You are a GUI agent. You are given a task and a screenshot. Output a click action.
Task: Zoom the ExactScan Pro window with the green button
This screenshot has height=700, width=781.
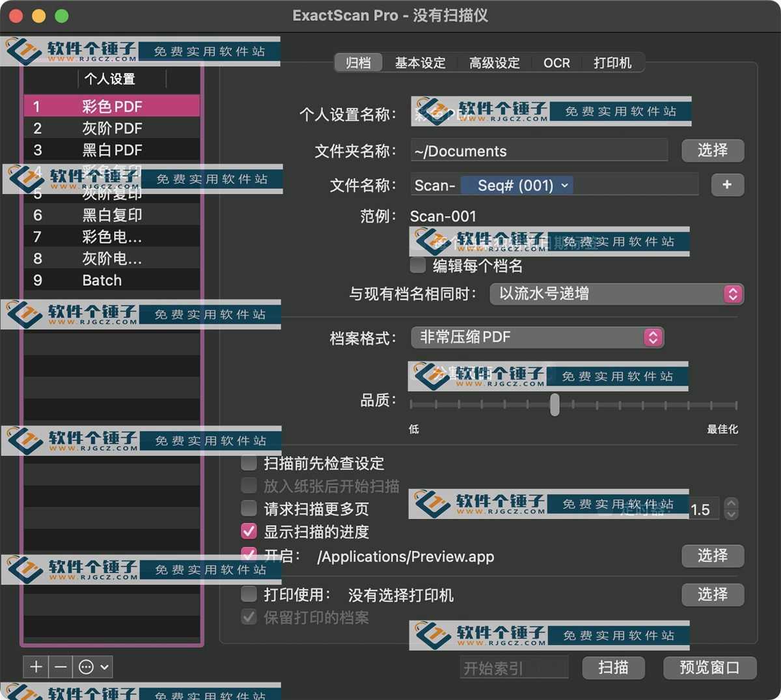pyautogui.click(x=62, y=16)
